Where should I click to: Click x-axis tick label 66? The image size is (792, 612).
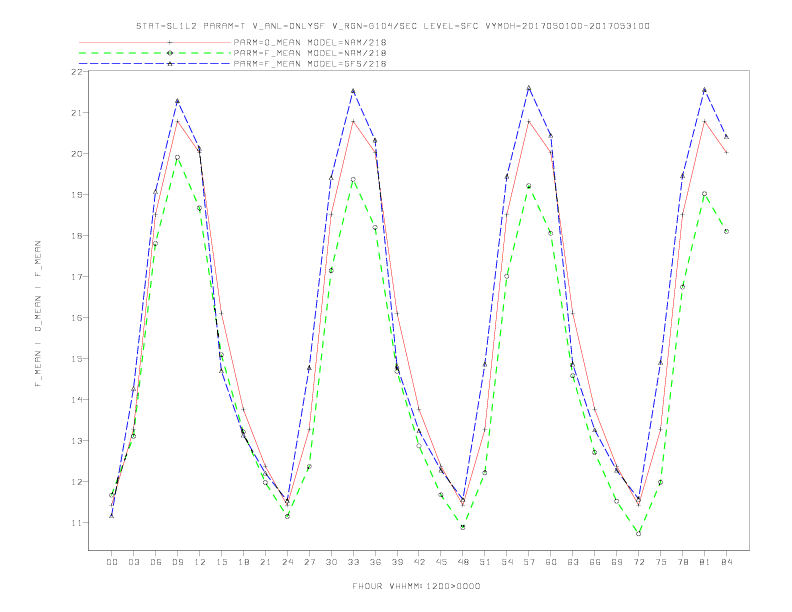click(595, 562)
